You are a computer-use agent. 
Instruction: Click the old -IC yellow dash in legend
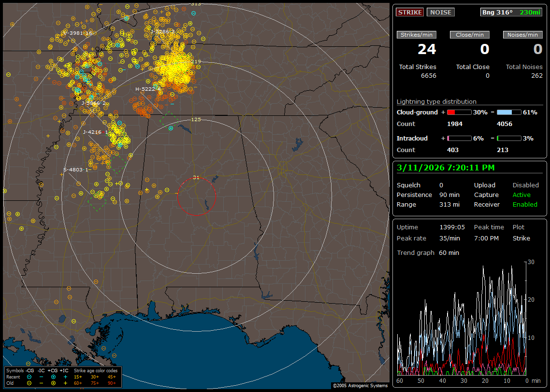[42, 383]
